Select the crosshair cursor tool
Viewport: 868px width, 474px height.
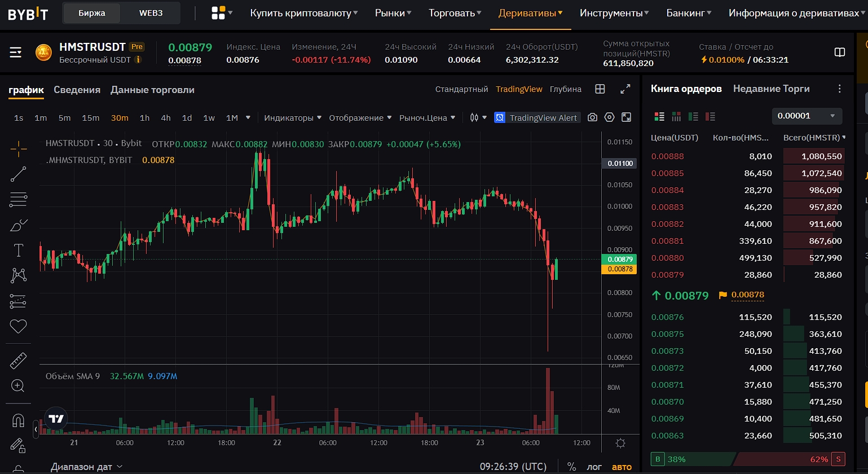19,149
